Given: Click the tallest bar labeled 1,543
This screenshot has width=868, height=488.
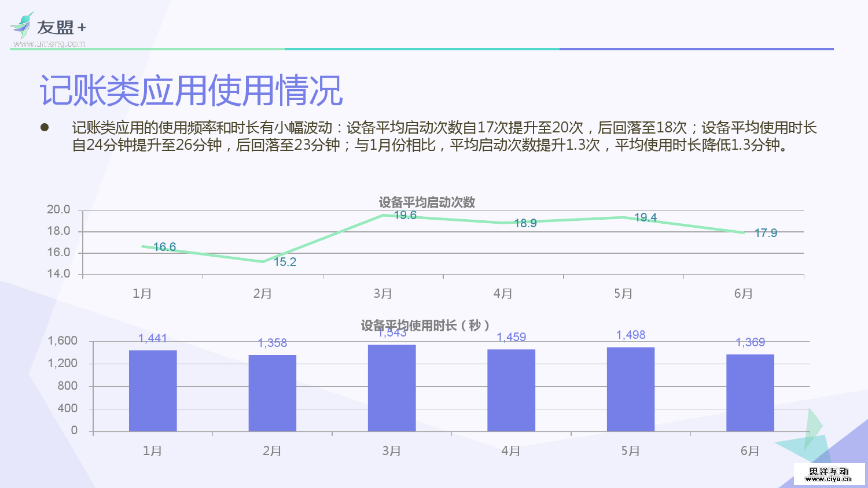Looking at the screenshot, I should click(x=391, y=385).
